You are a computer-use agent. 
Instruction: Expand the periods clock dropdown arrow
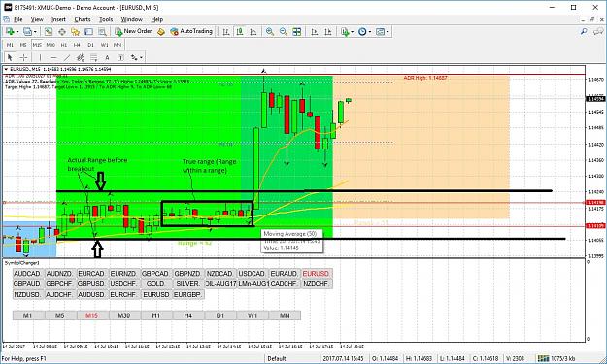click(x=370, y=32)
